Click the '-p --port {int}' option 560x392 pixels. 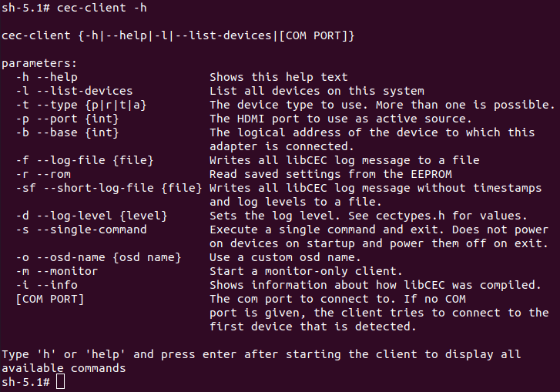67,119
